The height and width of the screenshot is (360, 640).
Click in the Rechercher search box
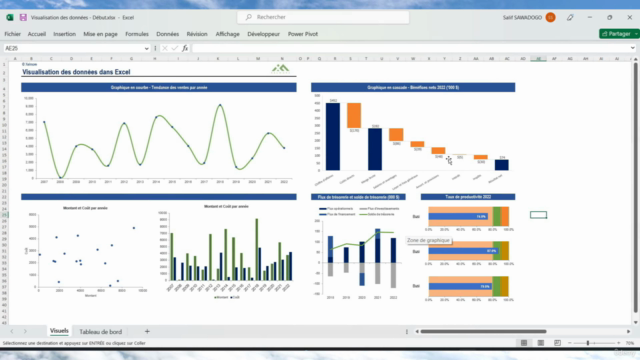tap(323, 17)
